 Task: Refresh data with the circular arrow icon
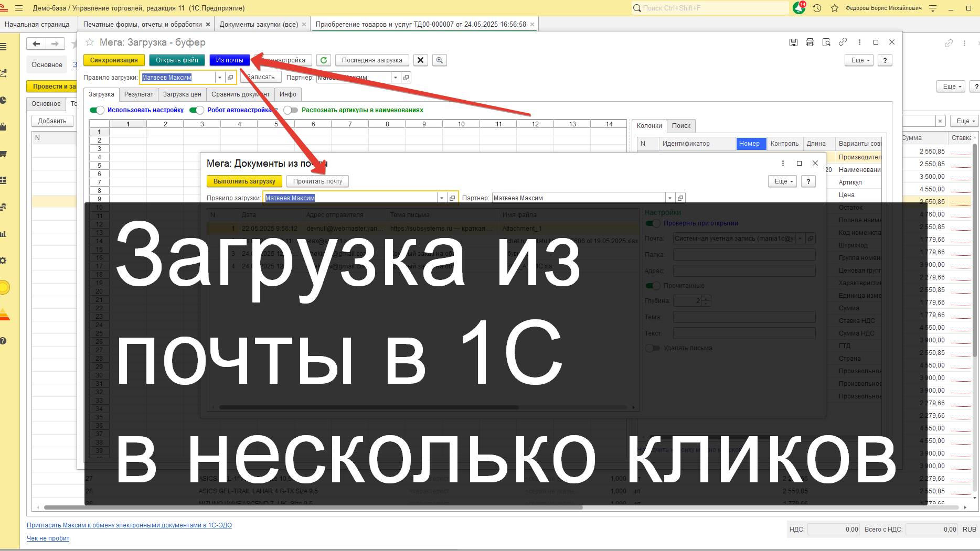point(324,60)
